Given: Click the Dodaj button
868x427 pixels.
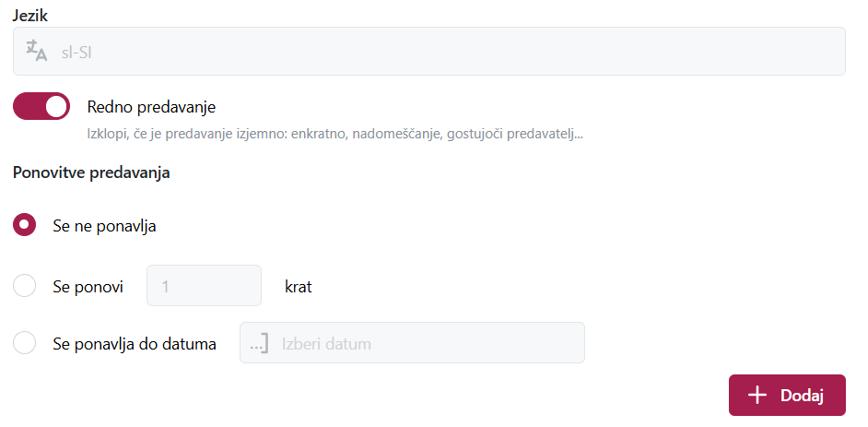Looking at the screenshot, I should pyautogui.click(x=787, y=395).
